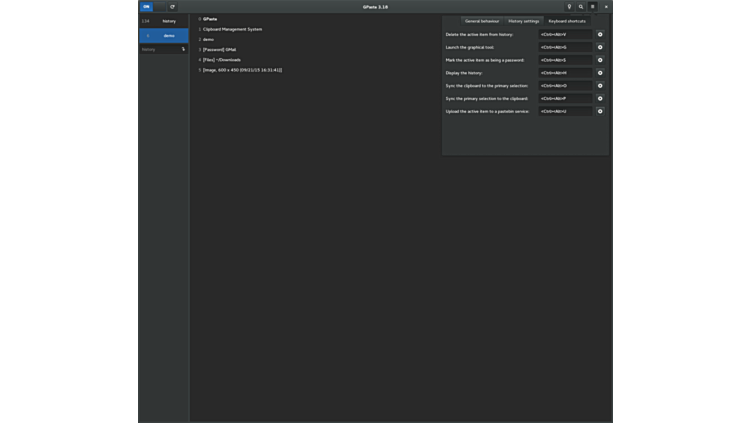Clear the sync clipboard to primary shortcut
This screenshot has height=423, width=752.
(600, 86)
